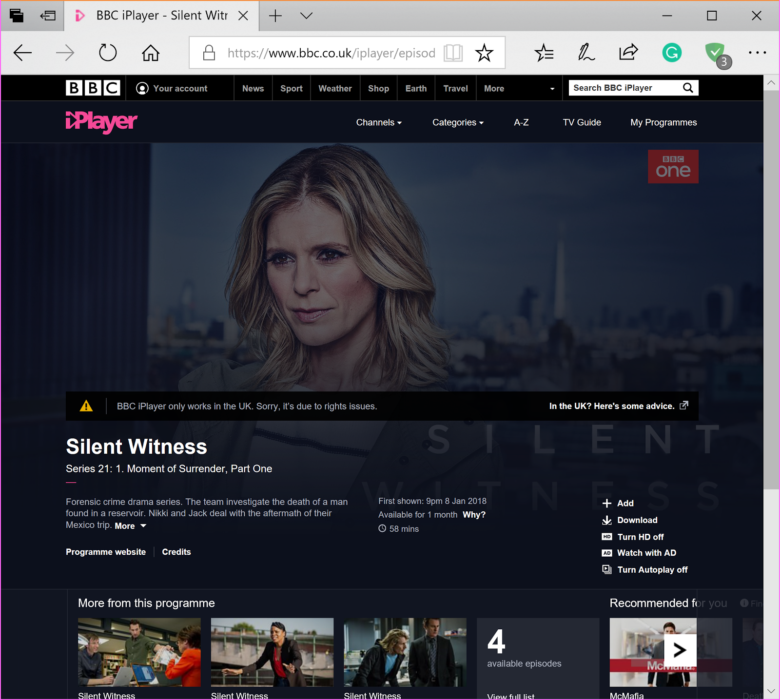This screenshot has height=700, width=780.
Task: Turn Autoplay off
Action: click(645, 569)
